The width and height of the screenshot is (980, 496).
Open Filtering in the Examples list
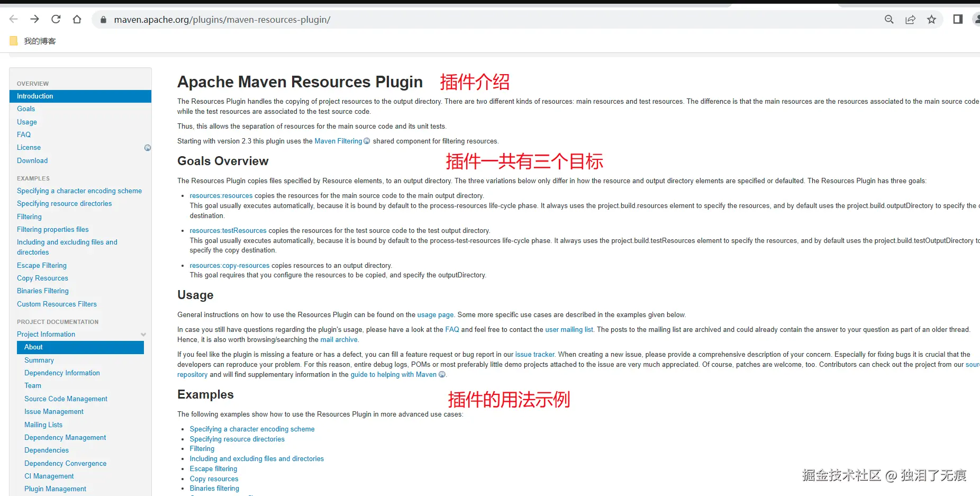[x=202, y=449]
